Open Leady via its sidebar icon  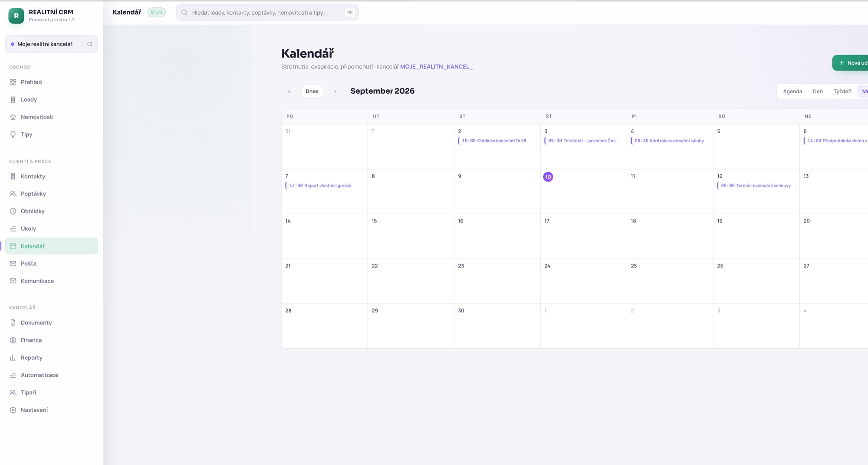pyautogui.click(x=13, y=99)
